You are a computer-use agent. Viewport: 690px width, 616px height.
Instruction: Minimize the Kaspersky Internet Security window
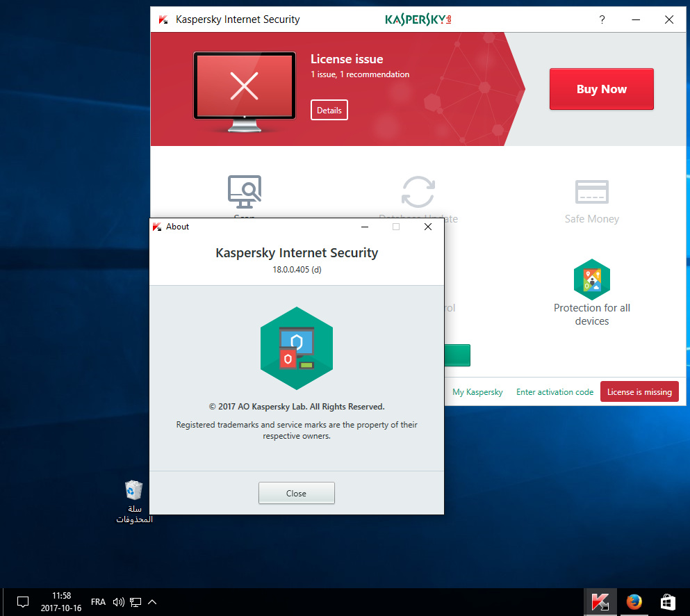(x=636, y=19)
